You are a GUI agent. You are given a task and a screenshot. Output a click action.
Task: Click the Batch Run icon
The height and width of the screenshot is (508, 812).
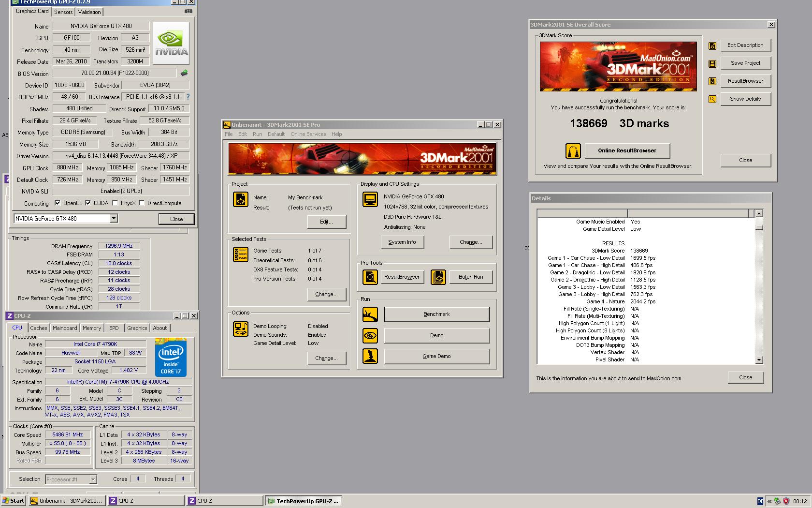(x=438, y=277)
